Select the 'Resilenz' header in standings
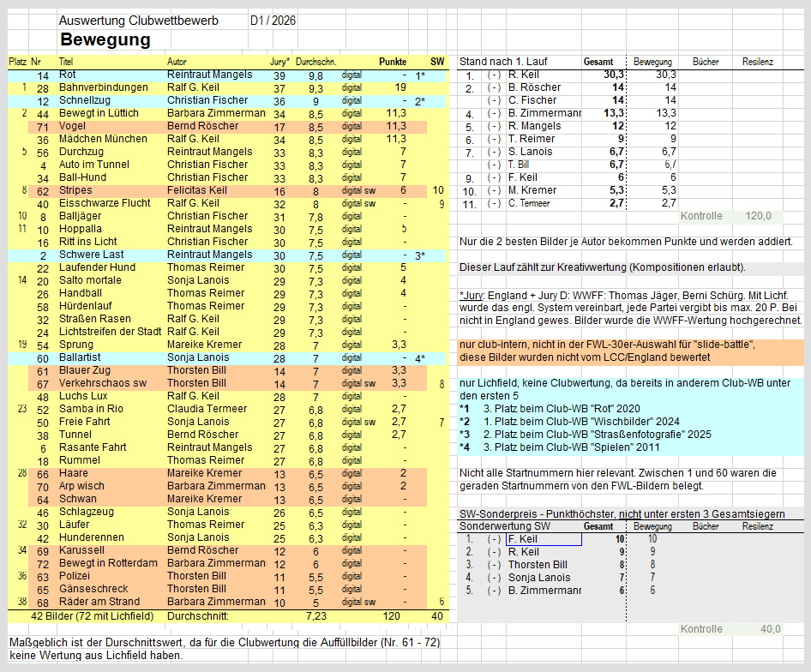The image size is (811, 672). coord(758,62)
